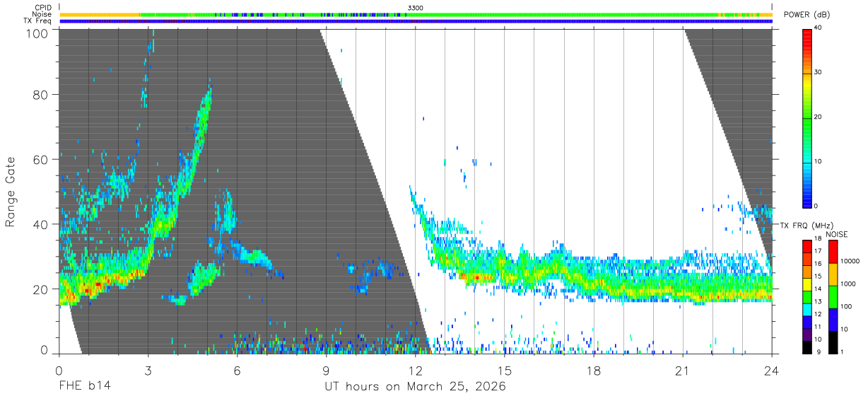Click the POWER (dB) legend title
This screenshot has height=401, width=868.
click(807, 15)
